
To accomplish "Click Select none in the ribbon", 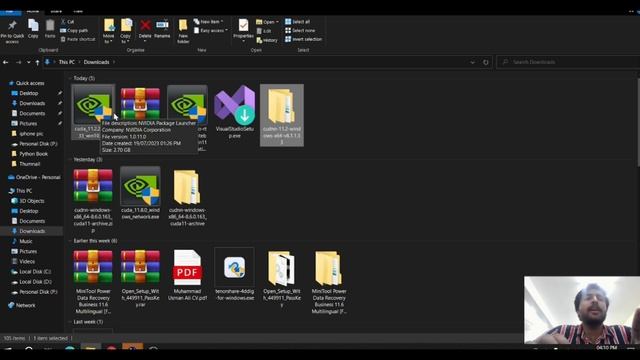I will click(x=300, y=31).
